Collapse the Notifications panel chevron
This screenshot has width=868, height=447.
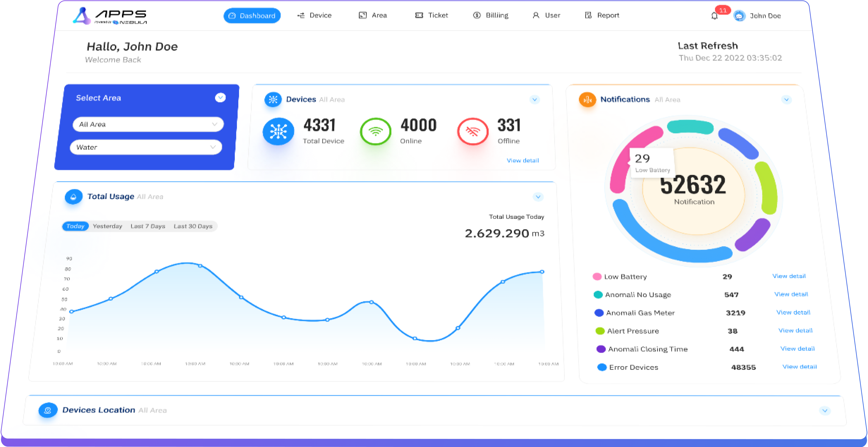(x=786, y=99)
